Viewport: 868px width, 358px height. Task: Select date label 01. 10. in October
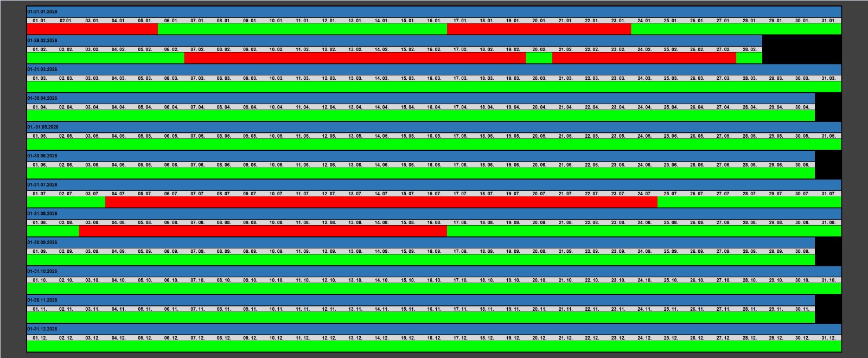point(40,280)
